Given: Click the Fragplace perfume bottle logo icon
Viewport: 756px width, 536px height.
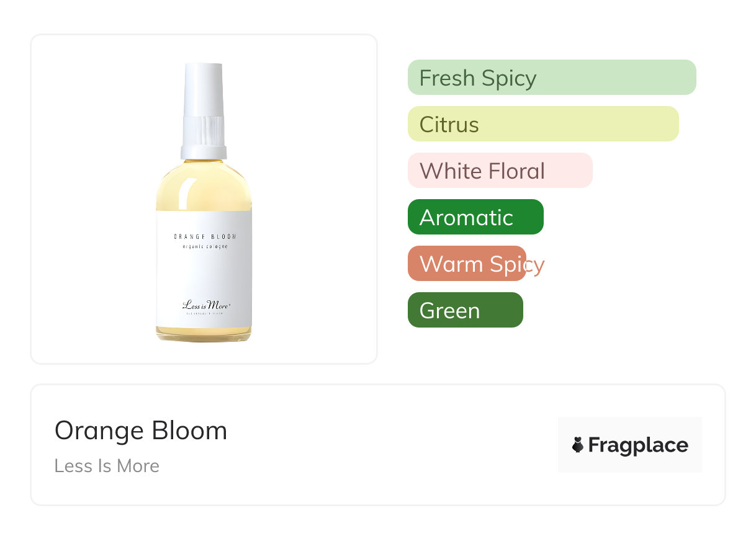Looking at the screenshot, I should click(578, 445).
